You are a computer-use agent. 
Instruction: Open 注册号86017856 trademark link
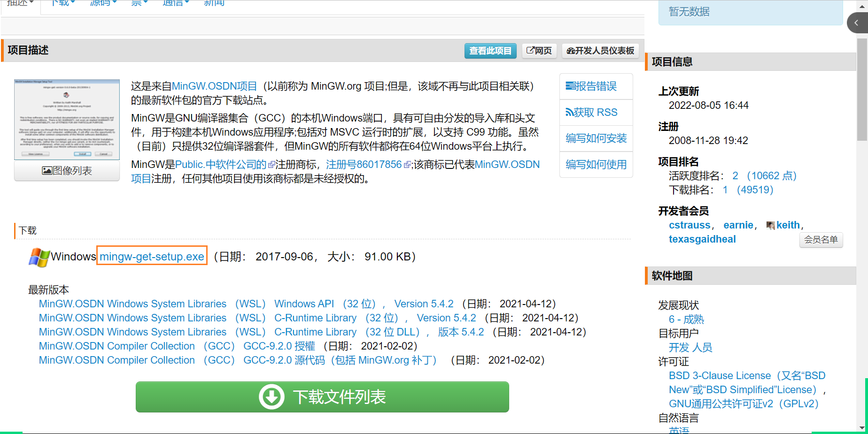tap(368, 165)
